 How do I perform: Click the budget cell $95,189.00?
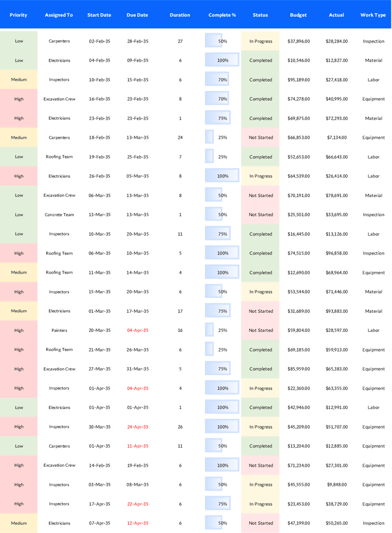298,80
